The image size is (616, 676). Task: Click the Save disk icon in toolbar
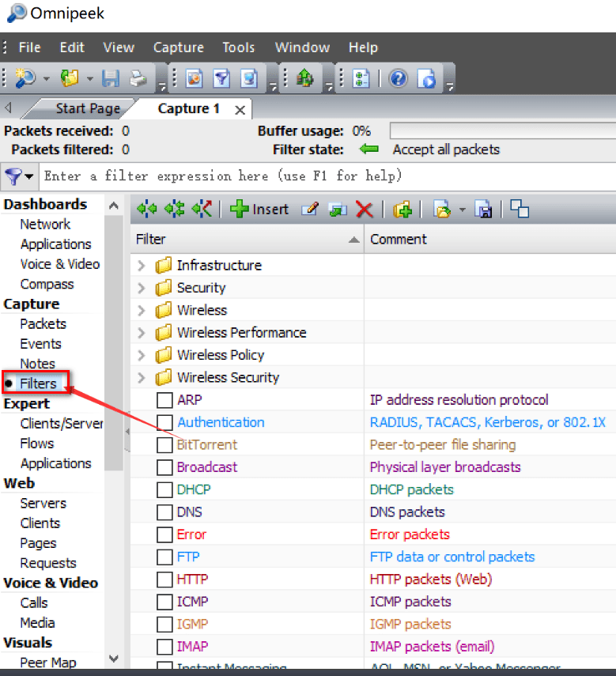[x=111, y=78]
